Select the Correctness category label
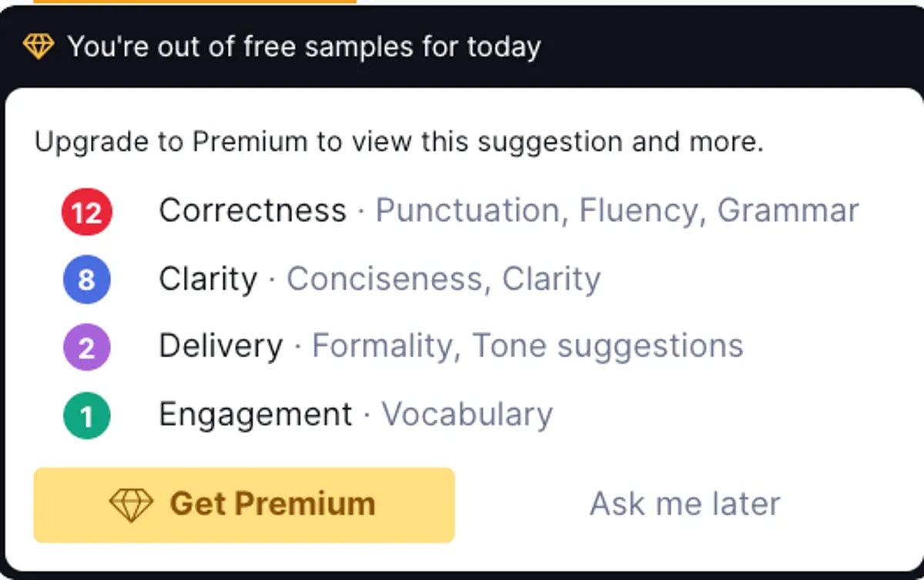Image resolution: width=924 pixels, height=580 pixels. (x=252, y=211)
